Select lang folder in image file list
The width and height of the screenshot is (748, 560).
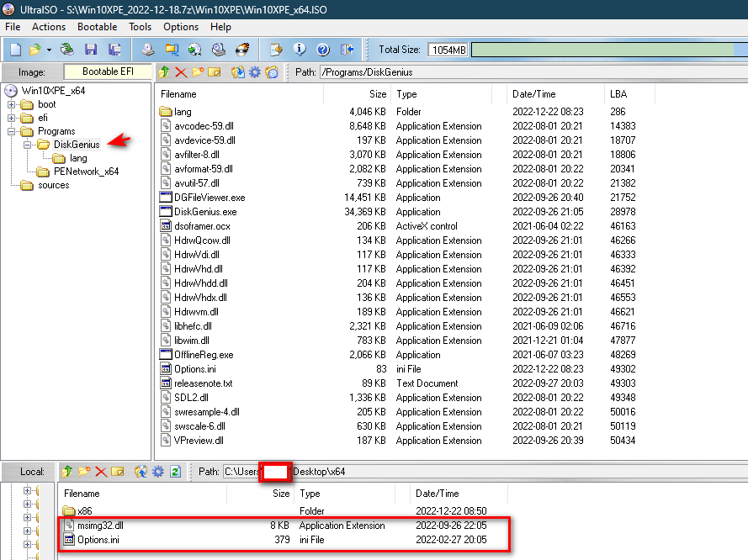tap(183, 112)
